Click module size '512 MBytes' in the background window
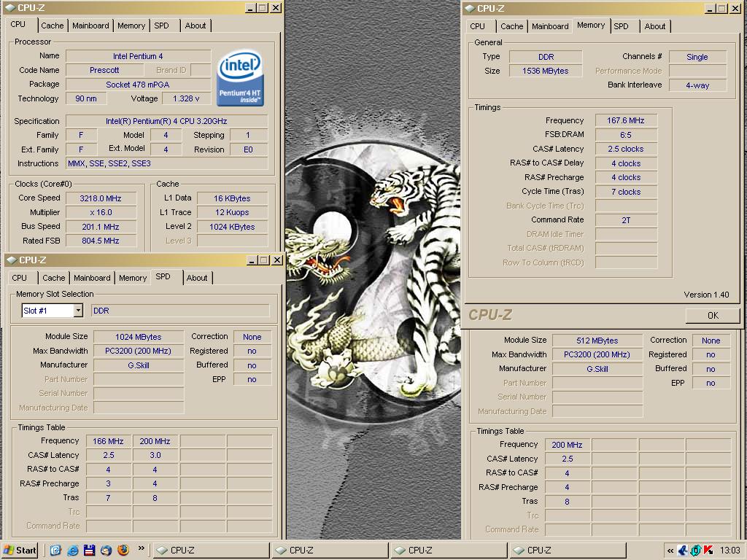 click(x=597, y=341)
